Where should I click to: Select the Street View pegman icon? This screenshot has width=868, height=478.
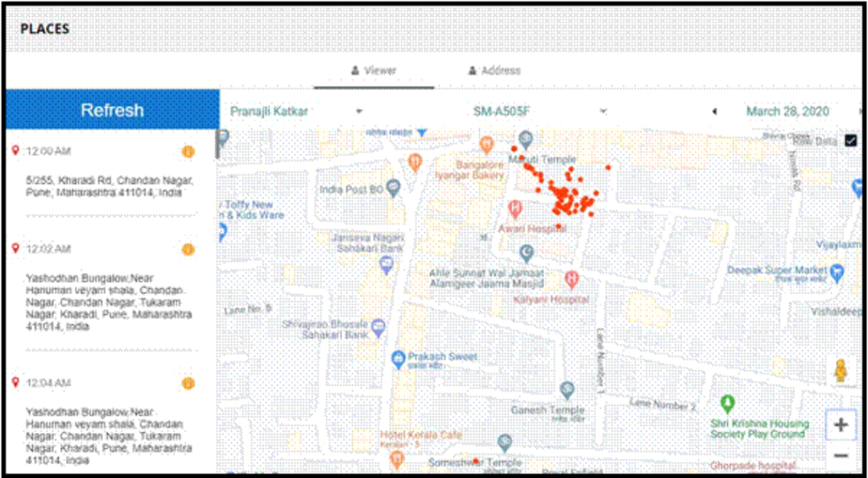[841, 370]
